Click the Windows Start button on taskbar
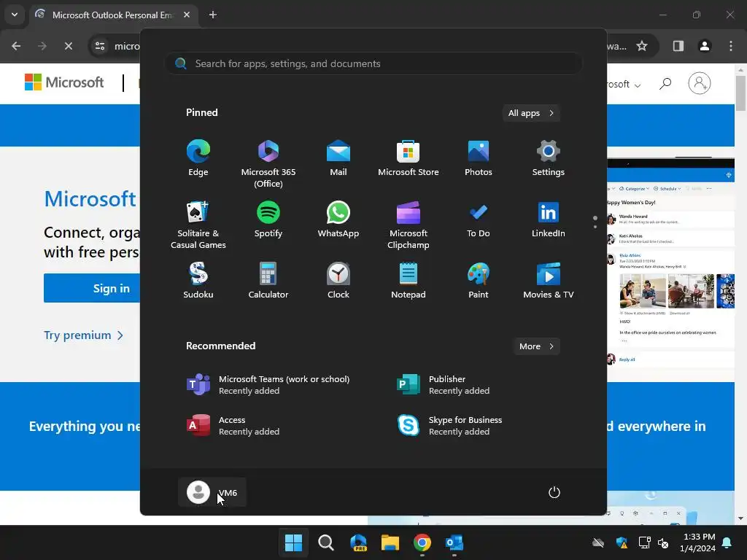747x560 pixels. coord(293,542)
